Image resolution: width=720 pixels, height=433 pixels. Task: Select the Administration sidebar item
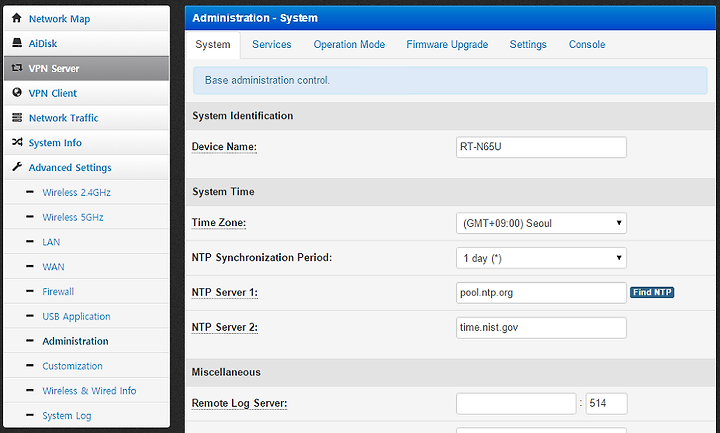pyautogui.click(x=75, y=341)
